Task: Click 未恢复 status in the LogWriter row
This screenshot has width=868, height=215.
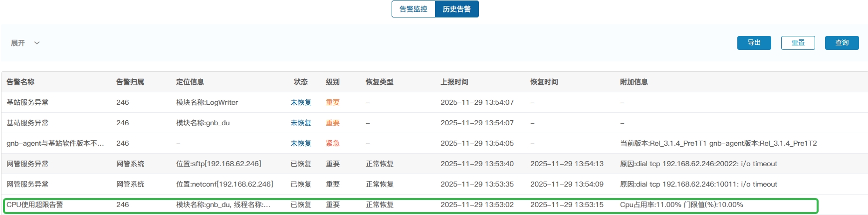Action: pyautogui.click(x=301, y=102)
